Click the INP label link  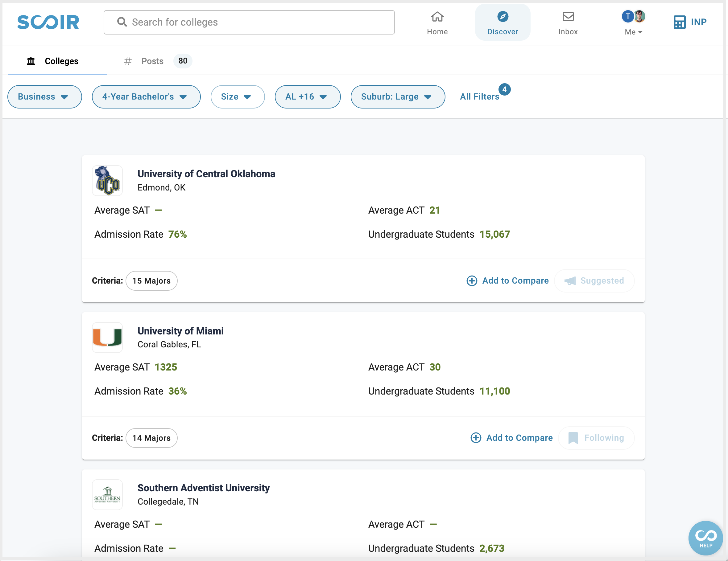(x=698, y=22)
